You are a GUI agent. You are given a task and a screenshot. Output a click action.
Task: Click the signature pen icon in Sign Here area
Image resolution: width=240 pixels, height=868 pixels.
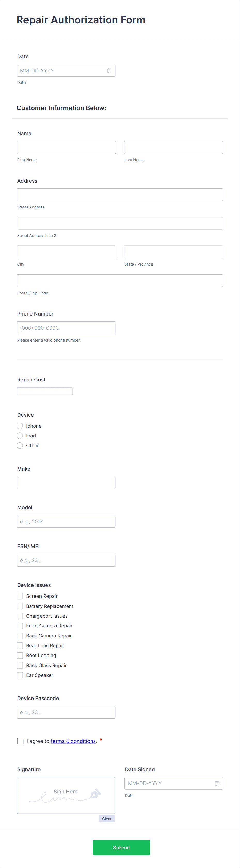pyautogui.click(x=95, y=794)
